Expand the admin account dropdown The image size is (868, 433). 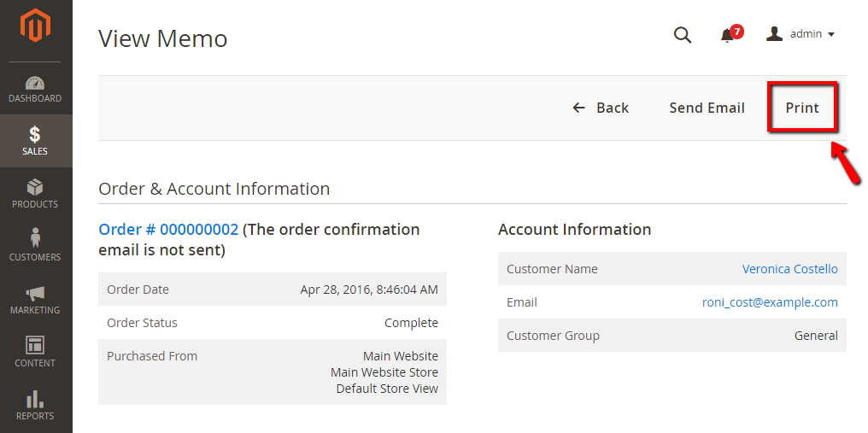[801, 34]
